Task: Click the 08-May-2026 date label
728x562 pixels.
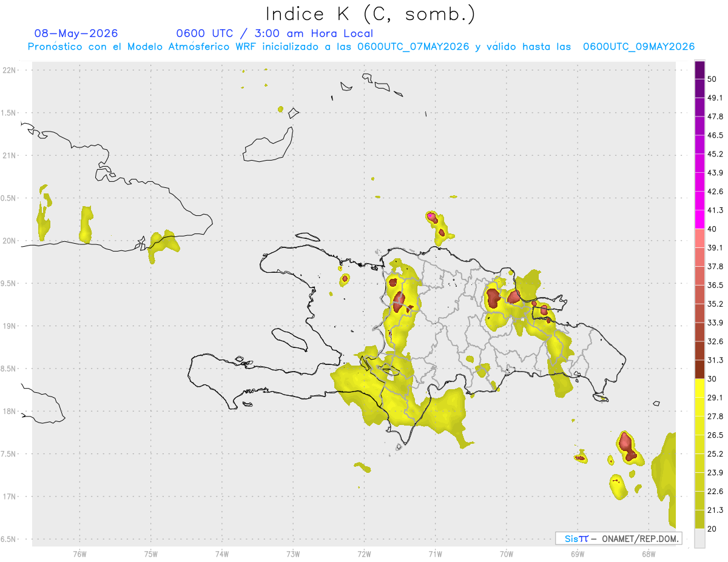Action: (x=76, y=33)
